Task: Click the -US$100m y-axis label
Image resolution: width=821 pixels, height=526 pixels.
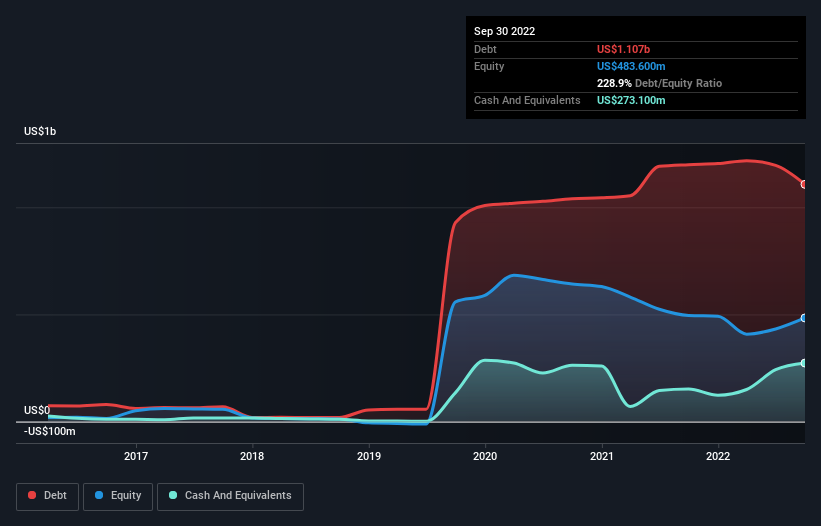Action: pos(50,431)
